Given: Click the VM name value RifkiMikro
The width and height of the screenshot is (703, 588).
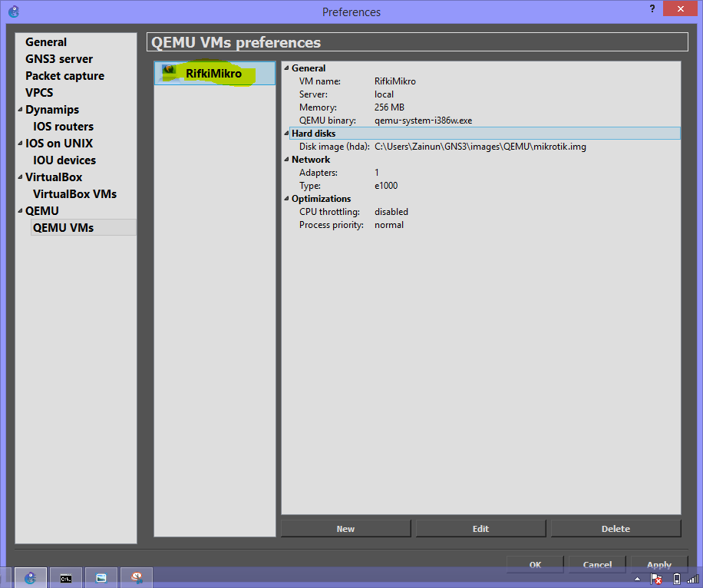Looking at the screenshot, I should pos(395,81).
